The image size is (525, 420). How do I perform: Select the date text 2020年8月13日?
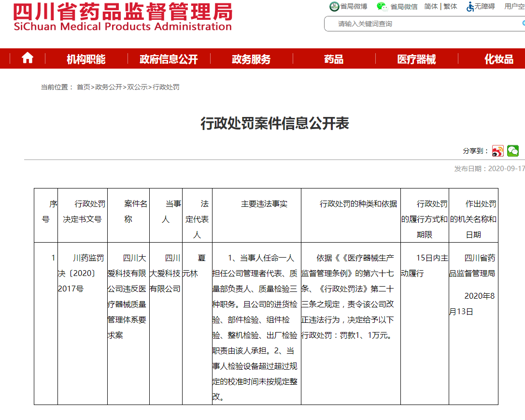click(x=472, y=304)
